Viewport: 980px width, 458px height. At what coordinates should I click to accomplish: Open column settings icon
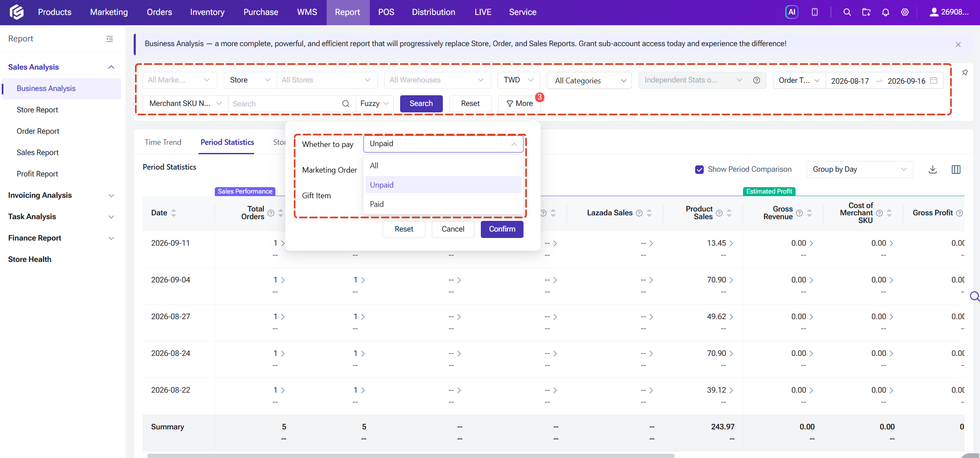(x=956, y=170)
